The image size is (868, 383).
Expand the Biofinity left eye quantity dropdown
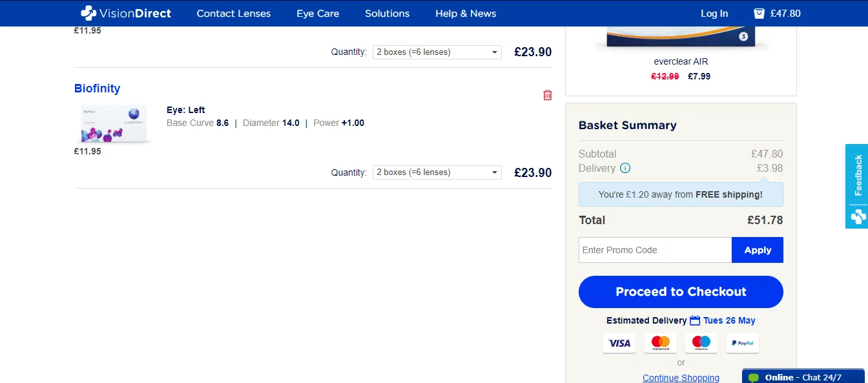(x=437, y=172)
